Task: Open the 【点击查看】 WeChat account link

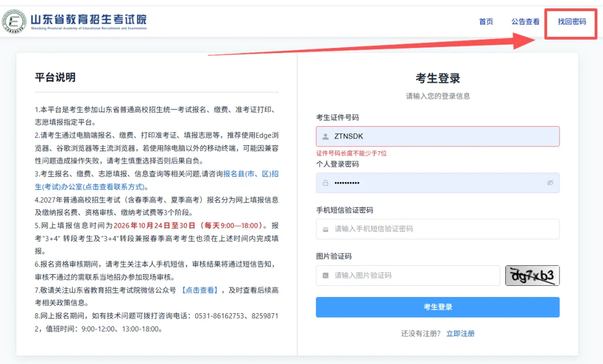Action: pyautogui.click(x=199, y=290)
